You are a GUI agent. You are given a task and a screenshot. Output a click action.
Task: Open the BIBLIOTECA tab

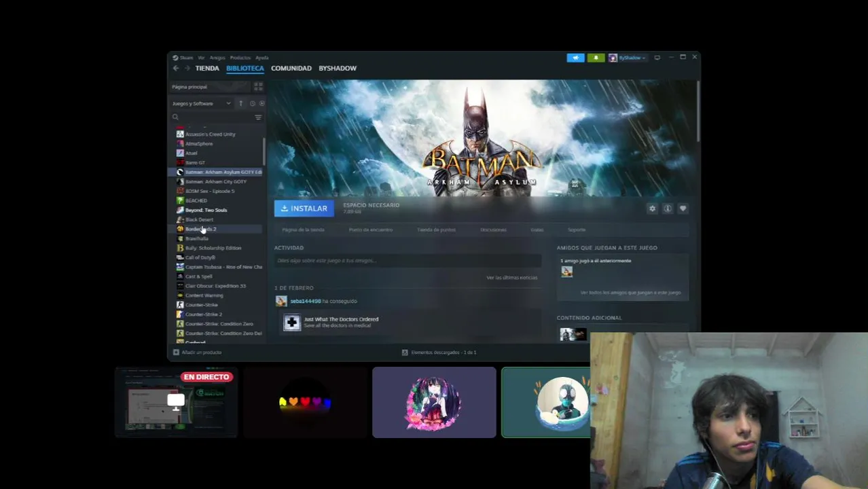(x=245, y=68)
